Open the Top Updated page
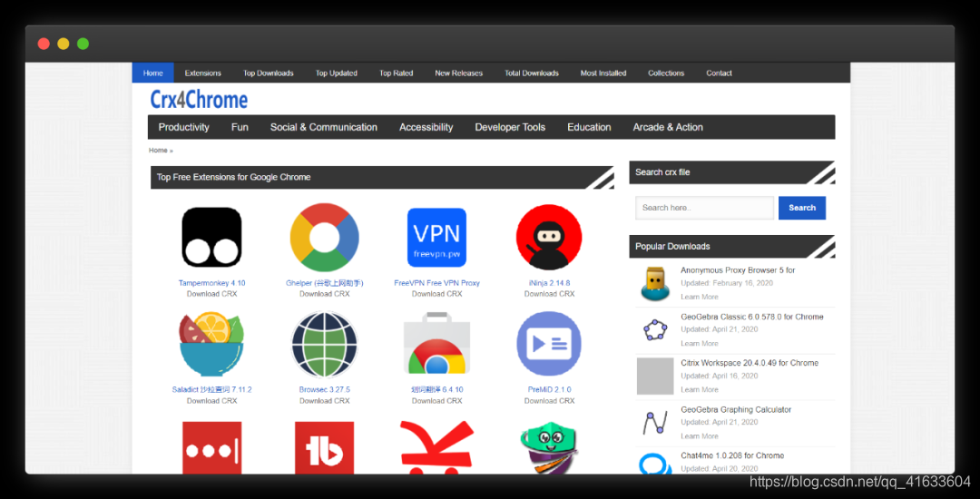 (337, 73)
